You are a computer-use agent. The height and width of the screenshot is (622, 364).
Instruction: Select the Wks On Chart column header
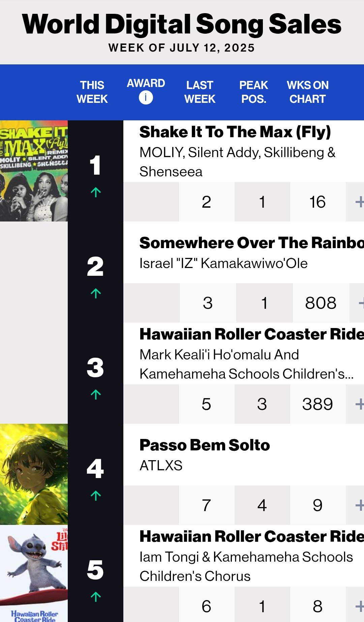(307, 92)
